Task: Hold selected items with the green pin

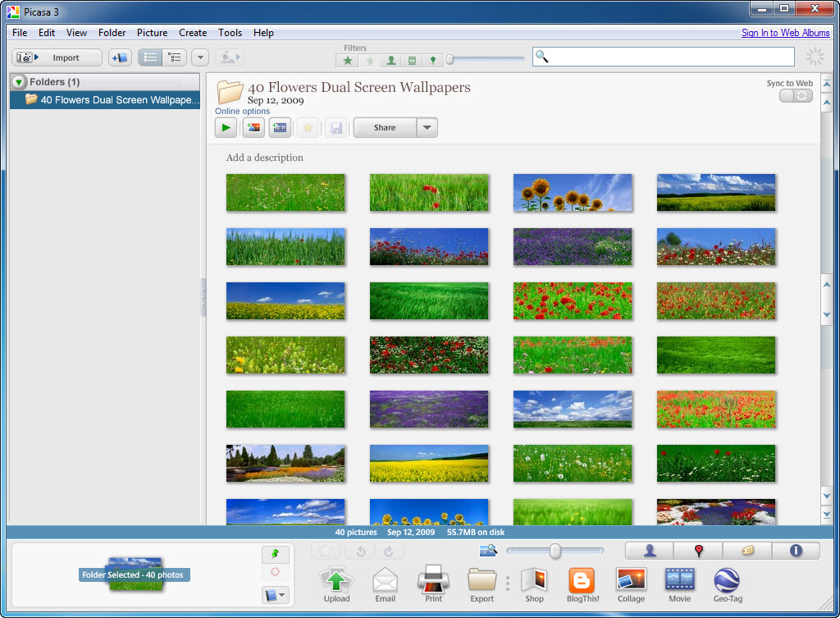Action: pyautogui.click(x=276, y=554)
